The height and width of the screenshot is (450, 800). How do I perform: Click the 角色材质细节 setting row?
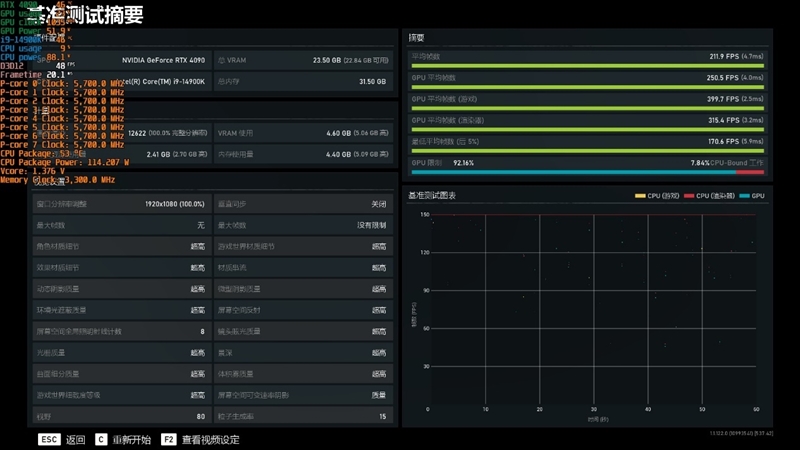tap(121, 246)
